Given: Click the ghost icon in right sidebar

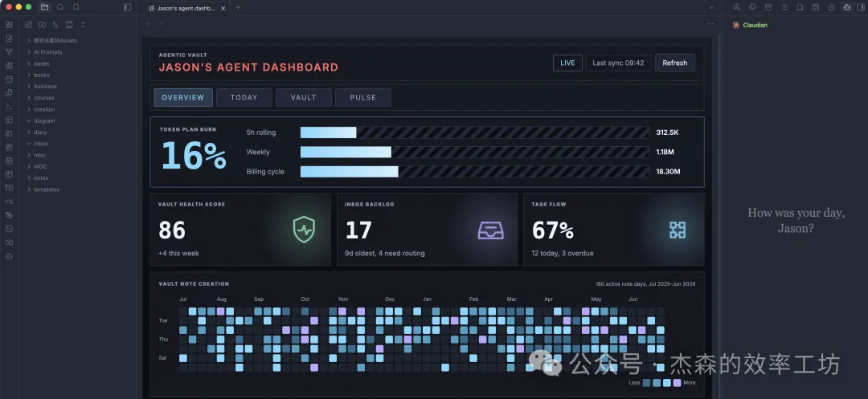Looking at the screenshot, I should (800, 7).
